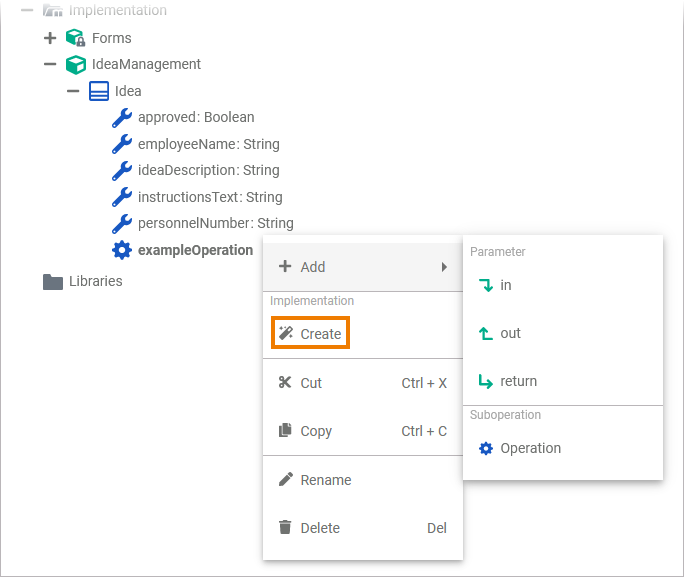Click the Idea class icon
Viewport: 684px width, 577px height.
point(99,91)
